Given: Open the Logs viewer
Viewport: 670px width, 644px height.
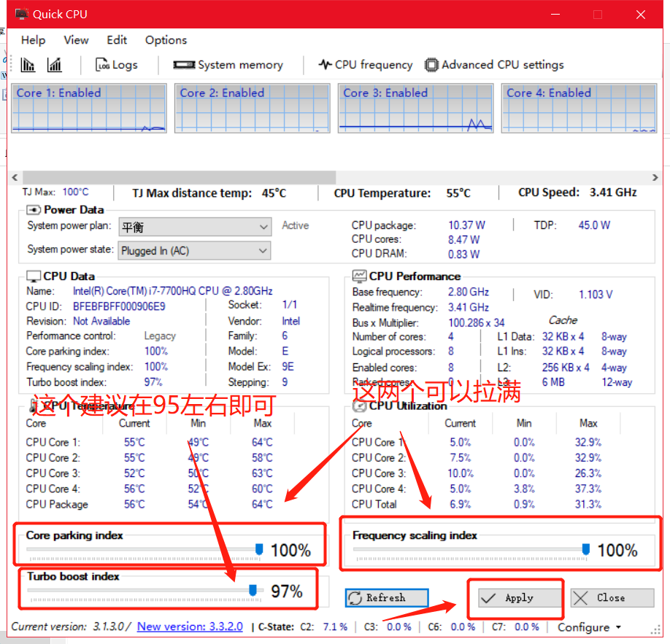Looking at the screenshot, I should 116,65.
